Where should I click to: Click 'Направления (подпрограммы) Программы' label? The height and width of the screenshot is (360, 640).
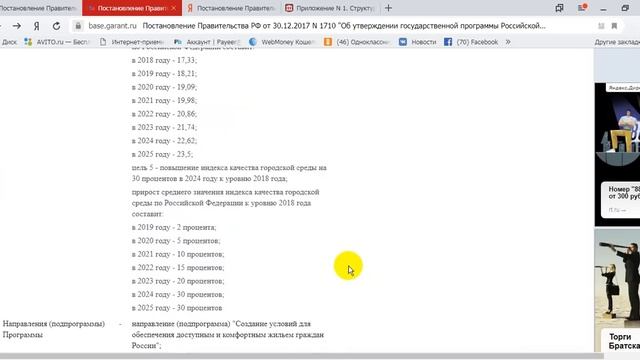[x=53, y=329]
